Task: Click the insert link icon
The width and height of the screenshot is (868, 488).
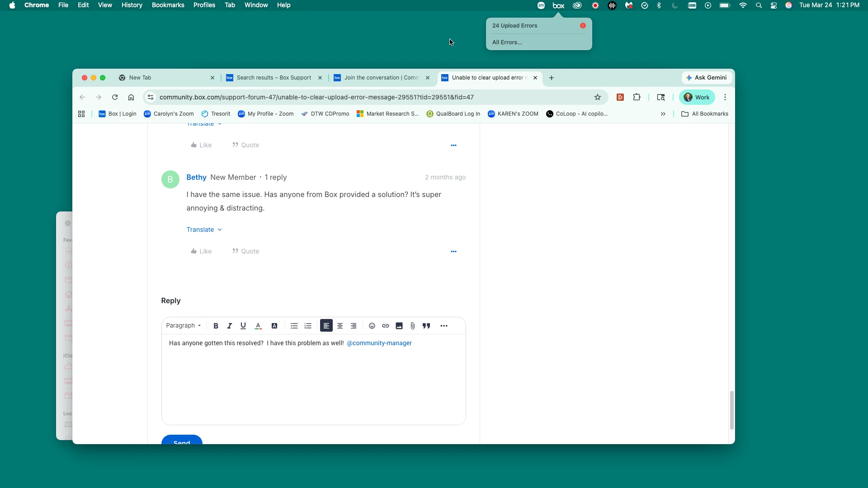Action: pos(386,326)
